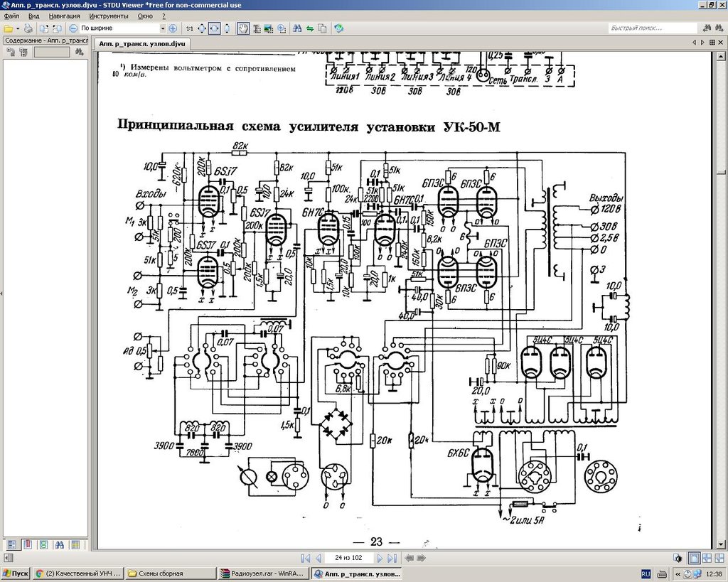
Task: Open the Вид menu
Action: (34, 16)
